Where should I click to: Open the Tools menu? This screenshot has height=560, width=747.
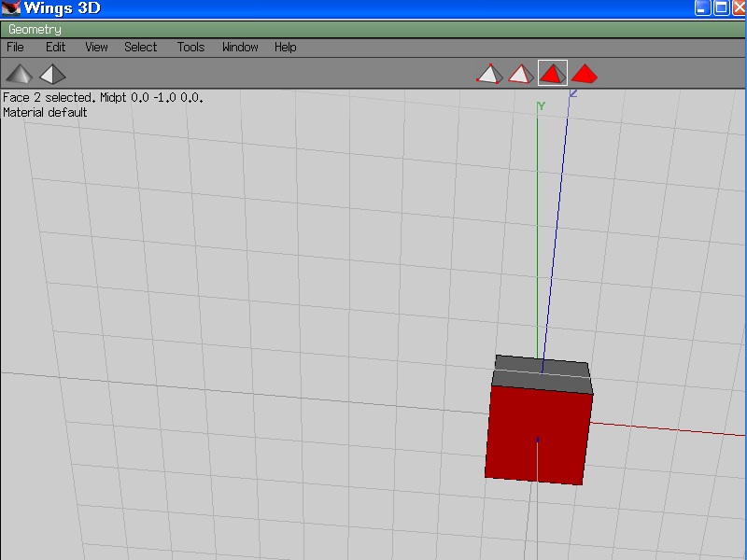point(190,48)
